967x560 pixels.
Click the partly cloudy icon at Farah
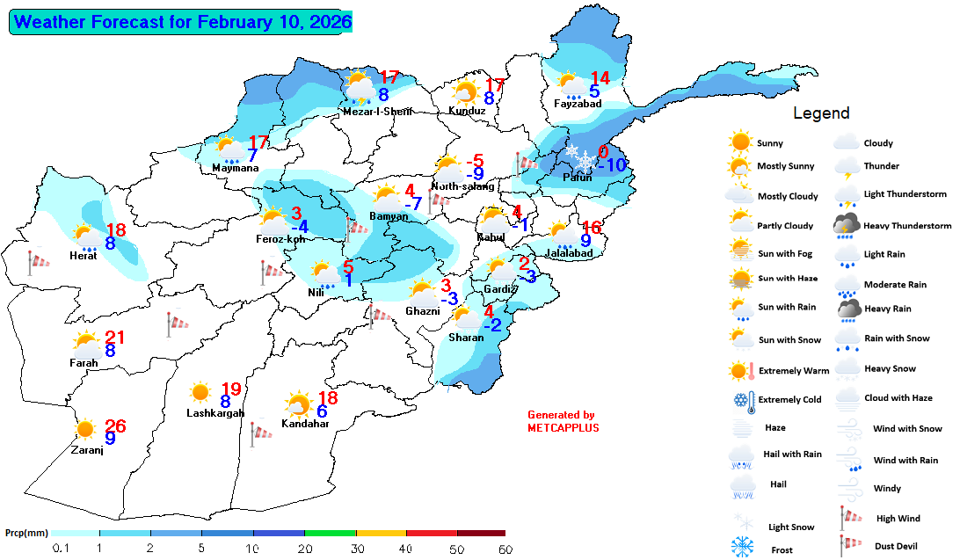86,342
